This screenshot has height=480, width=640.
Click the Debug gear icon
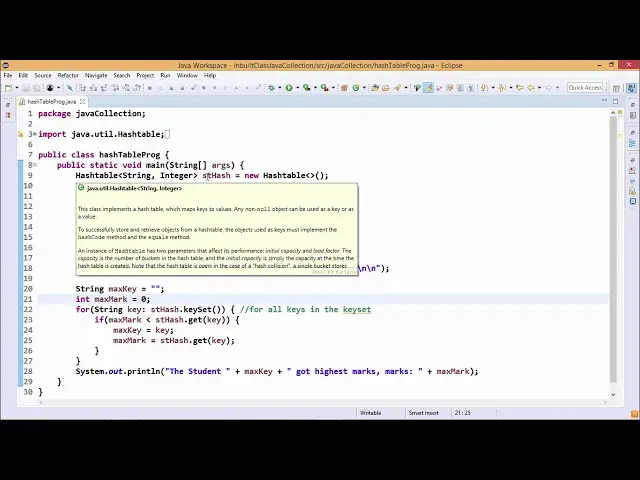pos(271,88)
